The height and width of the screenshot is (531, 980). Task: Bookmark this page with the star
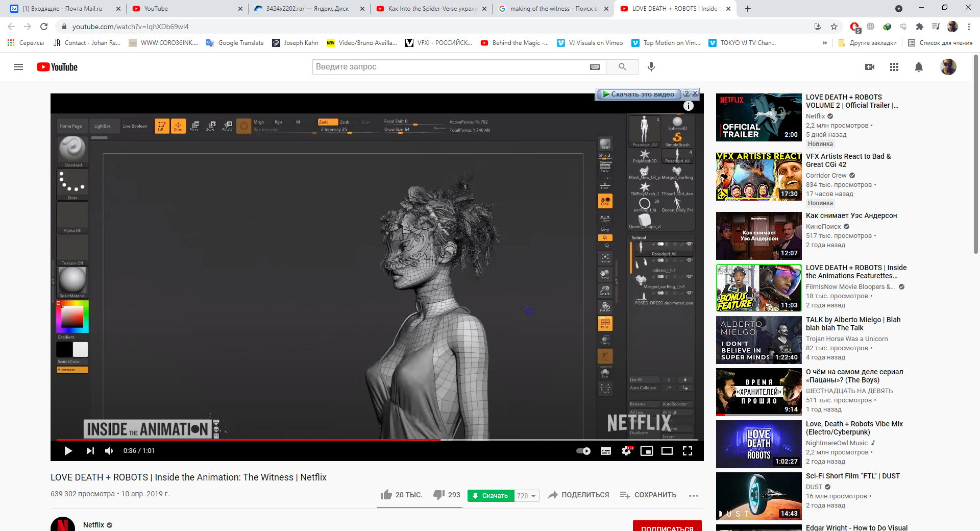[834, 27]
